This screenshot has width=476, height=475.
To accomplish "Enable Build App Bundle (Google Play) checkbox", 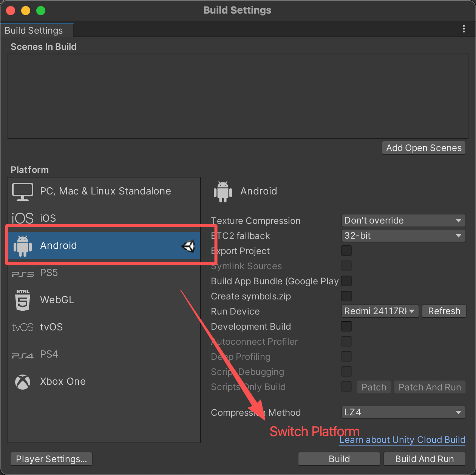I will click(346, 281).
